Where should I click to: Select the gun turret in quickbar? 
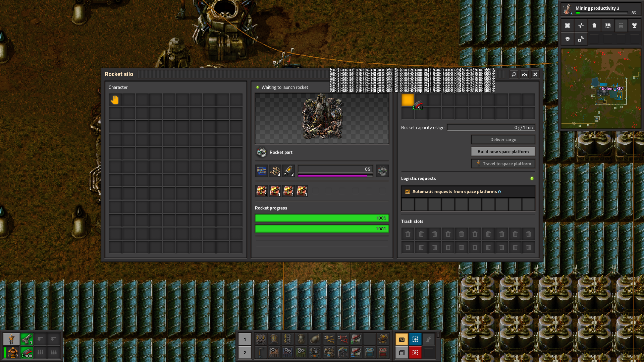(x=383, y=339)
